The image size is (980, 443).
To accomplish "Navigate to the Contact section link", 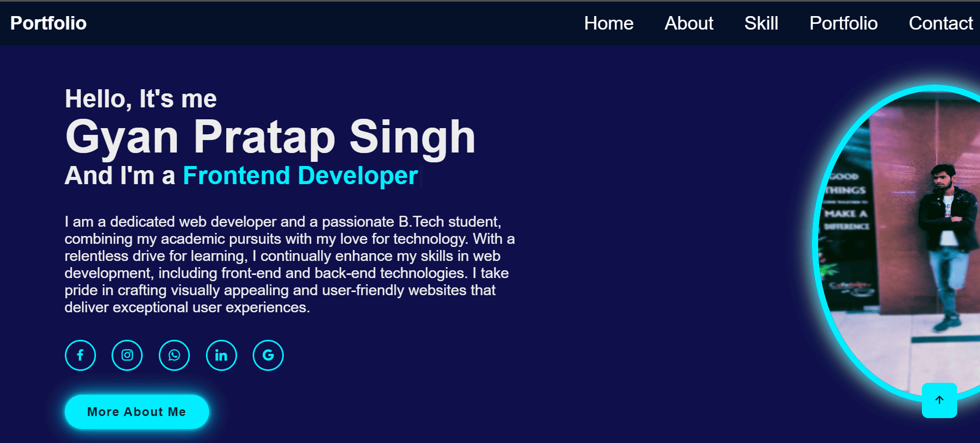I will pyautogui.click(x=941, y=23).
